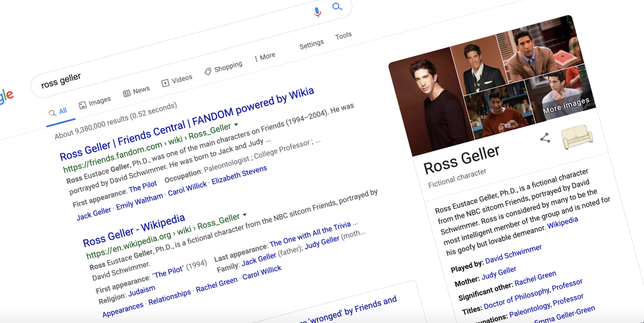Click the share icon in knowledge panel

click(x=545, y=138)
